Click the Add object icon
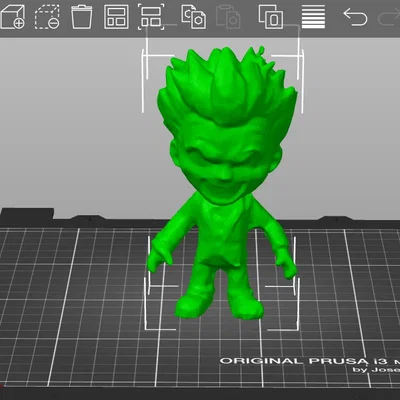400x400 pixels. click(13, 17)
